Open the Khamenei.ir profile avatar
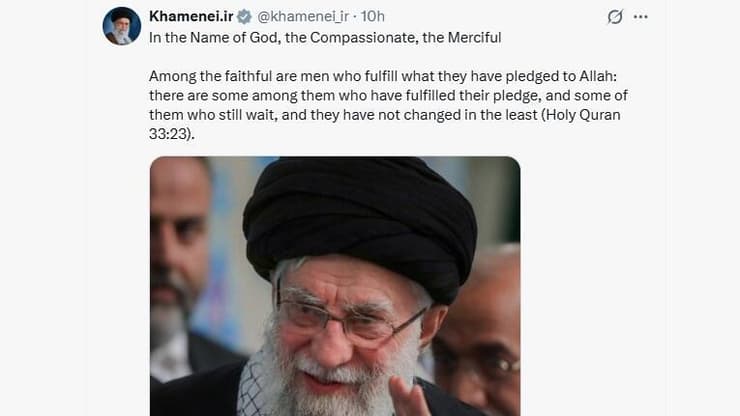This screenshot has width=740, height=416. point(122,26)
